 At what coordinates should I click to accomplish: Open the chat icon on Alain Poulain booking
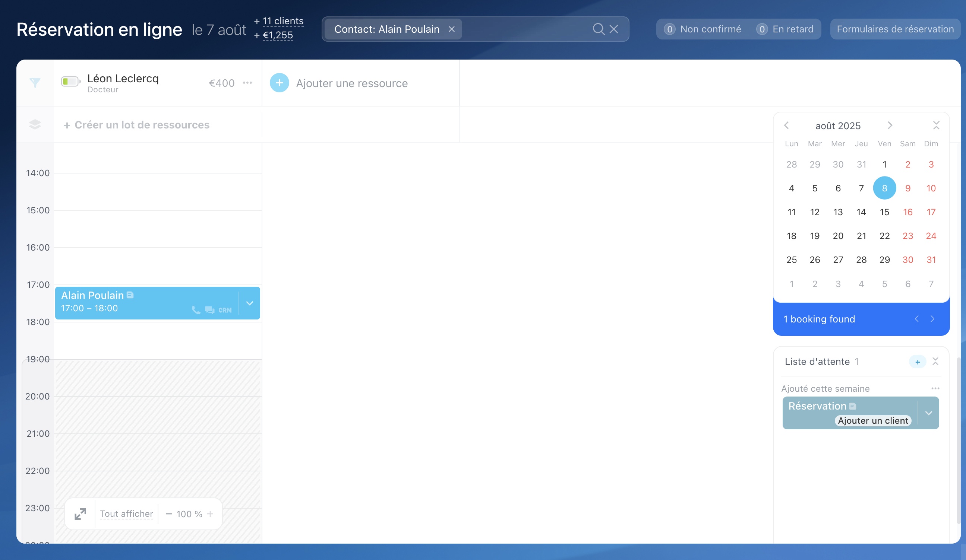pyautogui.click(x=209, y=310)
